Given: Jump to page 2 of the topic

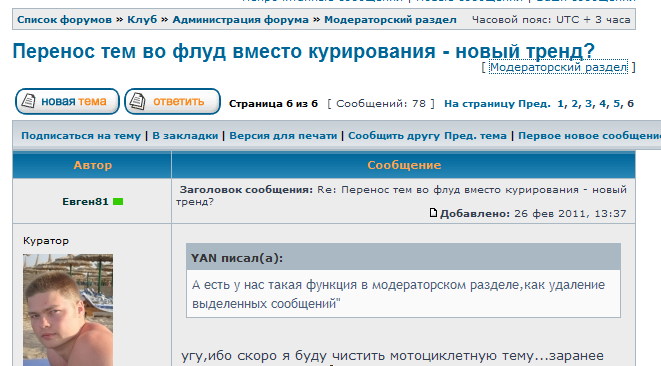Looking at the screenshot, I should [575, 104].
